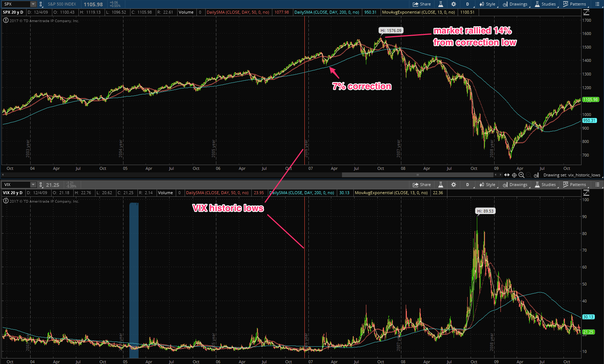
Task: Open Patterns menu on VIX chart
Action: pyautogui.click(x=574, y=185)
